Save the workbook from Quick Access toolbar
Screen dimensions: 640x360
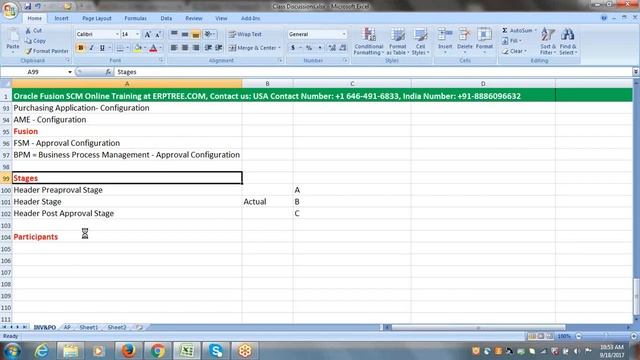tap(27, 6)
